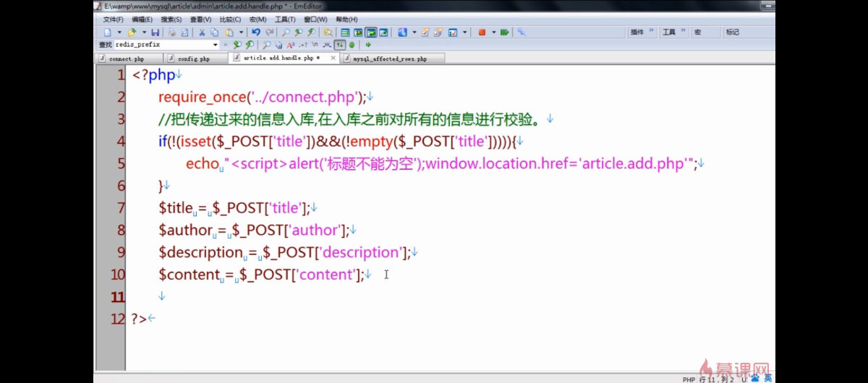Click the green arrow icon in find bar

(x=367, y=45)
